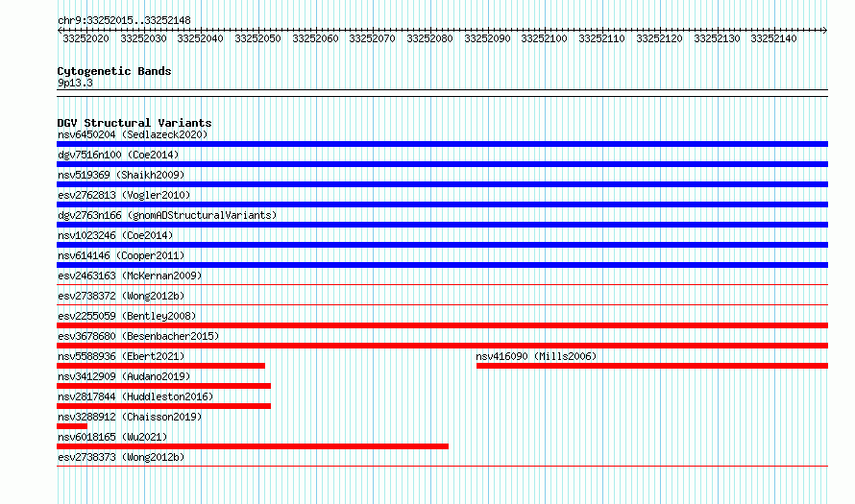This screenshot has height=504, width=855.
Task: Open esv2762813 (Vogler2010) variant entry
Action: [x=124, y=195]
